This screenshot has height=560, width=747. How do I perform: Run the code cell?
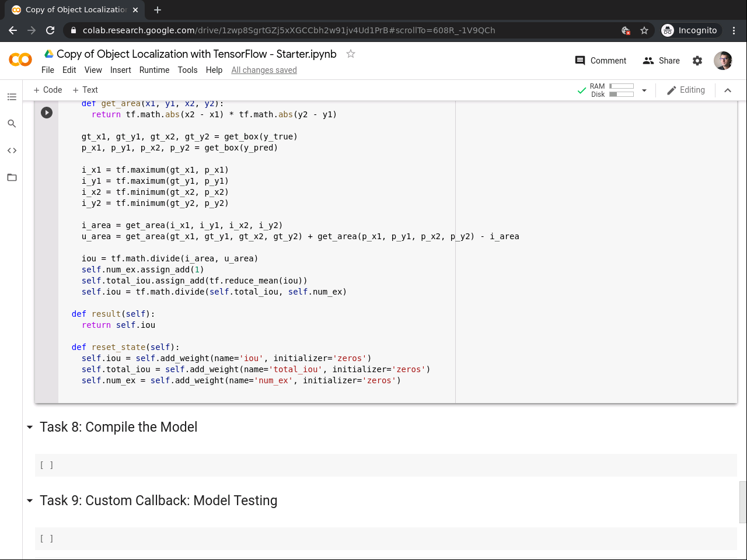click(x=47, y=113)
